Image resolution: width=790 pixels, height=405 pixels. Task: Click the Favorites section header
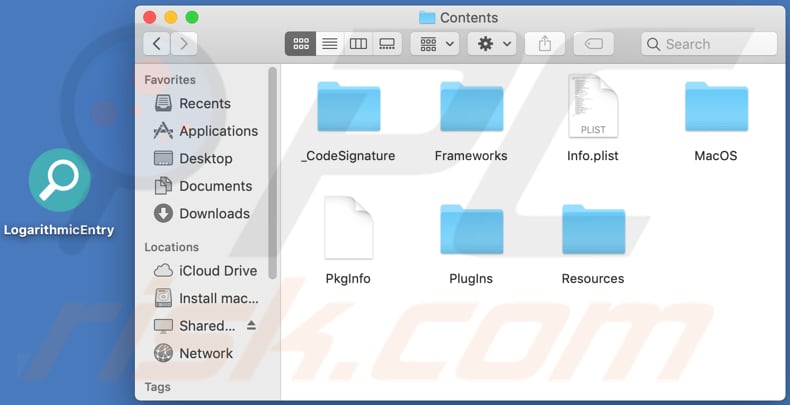click(170, 80)
